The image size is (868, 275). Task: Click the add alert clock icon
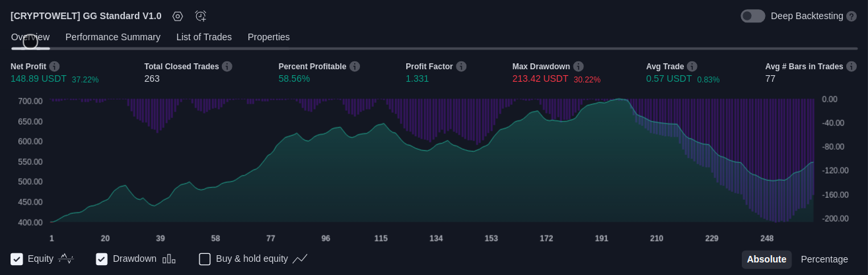pyautogui.click(x=201, y=16)
